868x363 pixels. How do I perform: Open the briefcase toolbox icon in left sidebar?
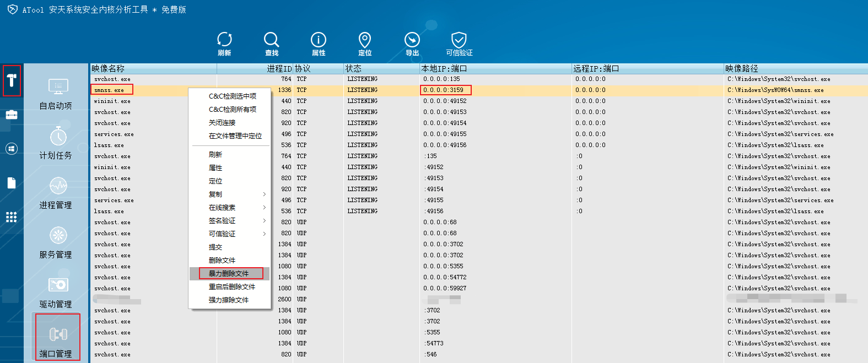pos(12,115)
